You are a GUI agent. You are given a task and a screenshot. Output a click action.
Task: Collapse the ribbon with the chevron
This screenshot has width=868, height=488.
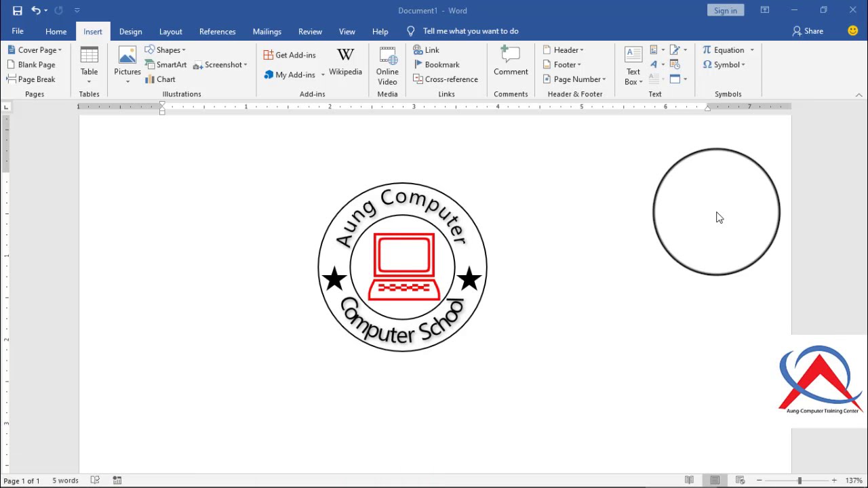(x=859, y=95)
